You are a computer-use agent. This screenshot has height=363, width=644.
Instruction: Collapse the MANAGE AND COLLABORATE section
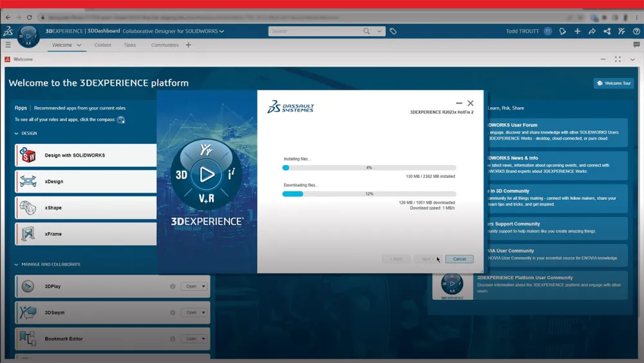(x=17, y=264)
